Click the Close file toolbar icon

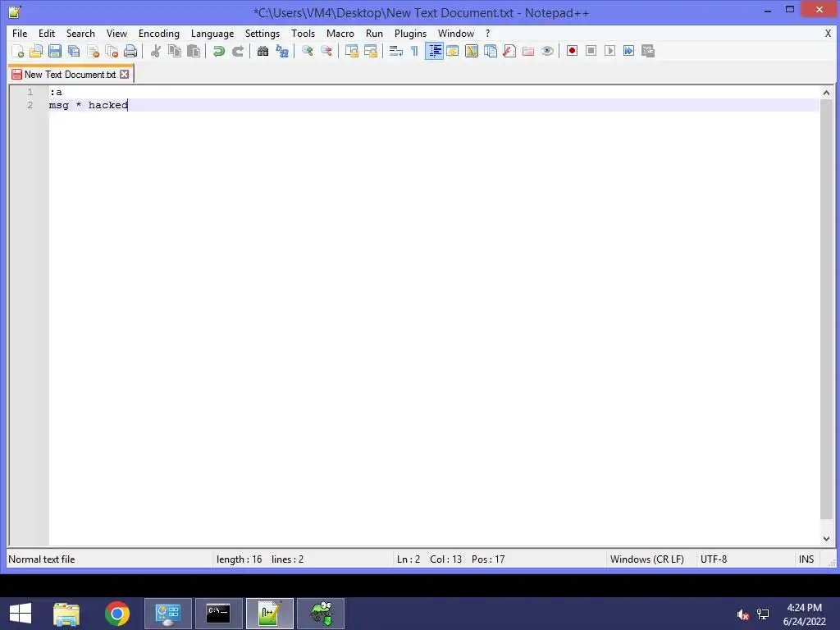tap(93, 51)
